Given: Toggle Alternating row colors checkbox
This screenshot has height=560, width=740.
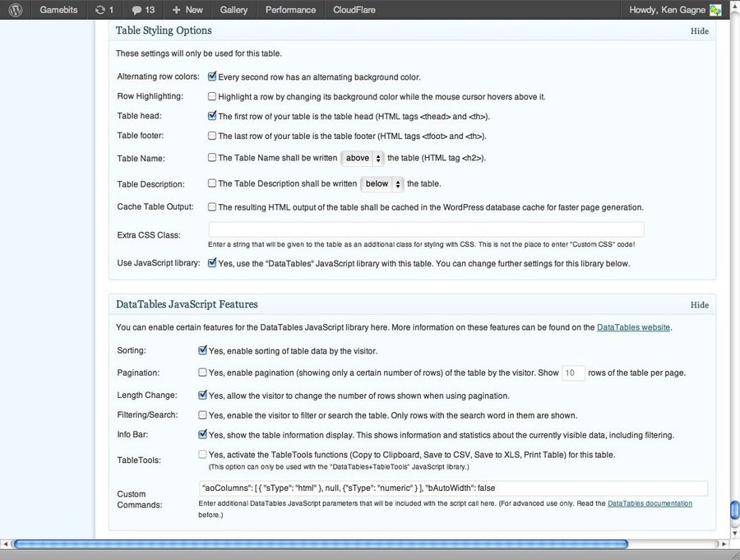Looking at the screenshot, I should click(212, 76).
